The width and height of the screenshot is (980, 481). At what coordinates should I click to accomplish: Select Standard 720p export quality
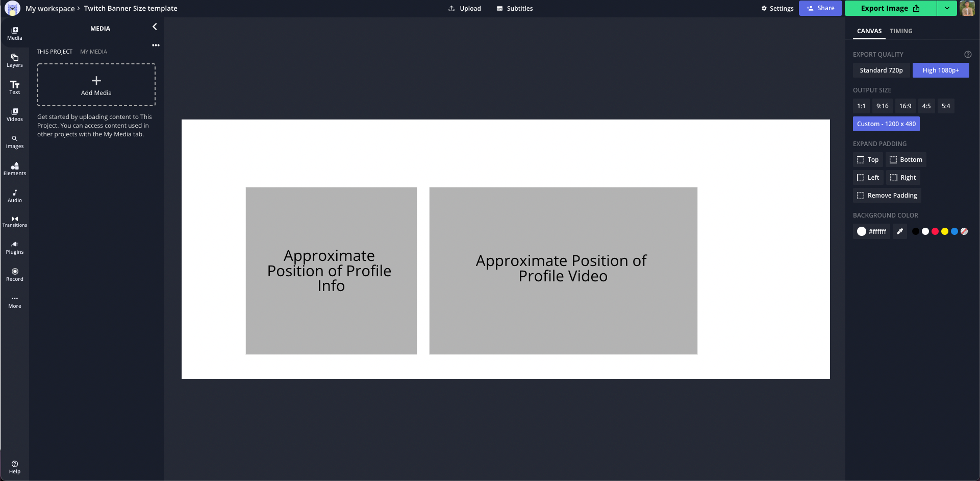(x=881, y=70)
